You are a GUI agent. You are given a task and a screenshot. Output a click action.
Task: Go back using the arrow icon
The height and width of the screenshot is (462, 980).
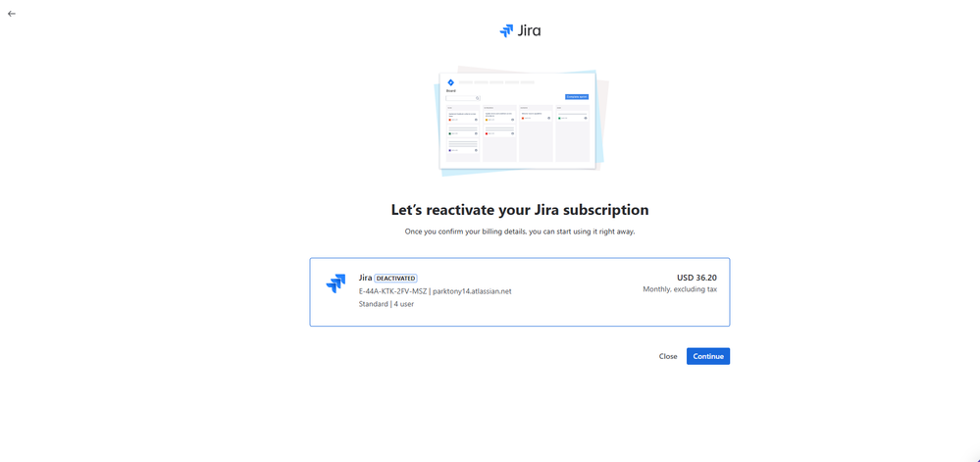coord(11,13)
